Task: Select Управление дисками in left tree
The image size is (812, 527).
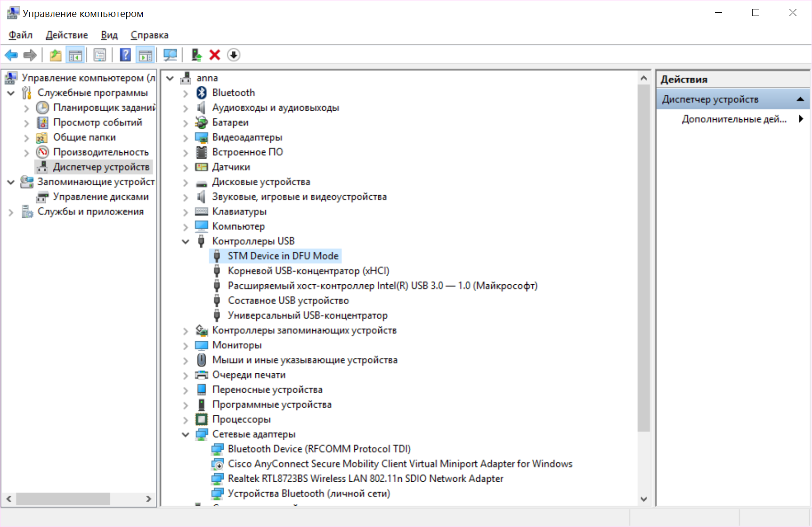Action: pos(100,197)
